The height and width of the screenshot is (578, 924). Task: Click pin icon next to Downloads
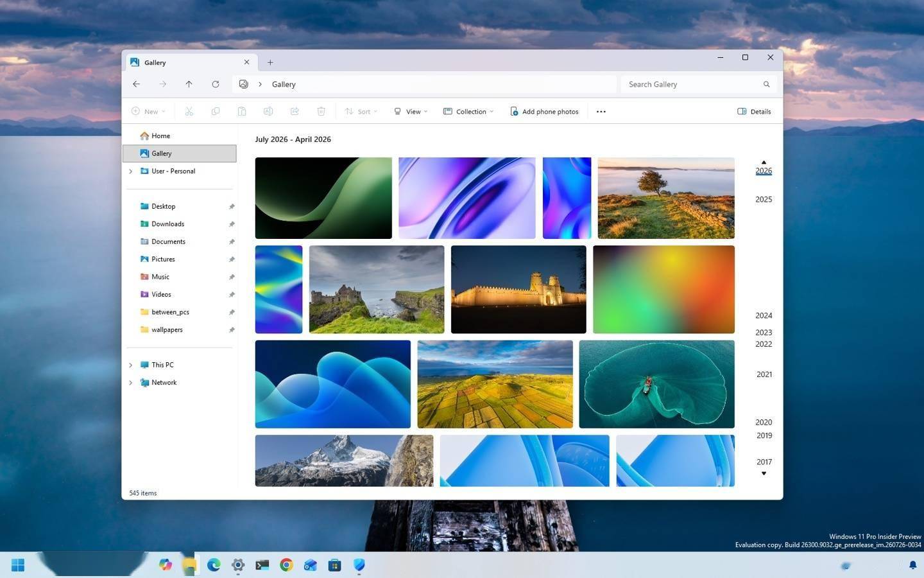(232, 224)
